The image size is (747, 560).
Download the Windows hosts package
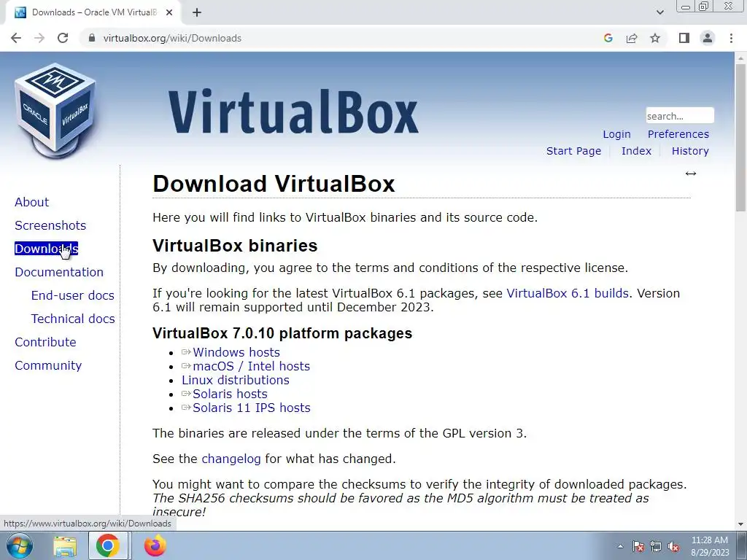tap(236, 352)
